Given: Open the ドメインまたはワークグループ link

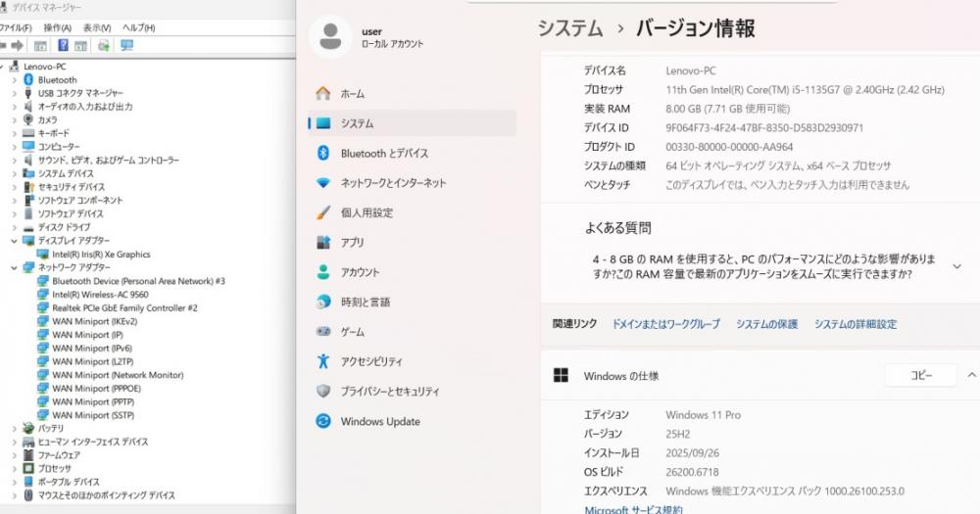Looking at the screenshot, I should click(665, 324).
